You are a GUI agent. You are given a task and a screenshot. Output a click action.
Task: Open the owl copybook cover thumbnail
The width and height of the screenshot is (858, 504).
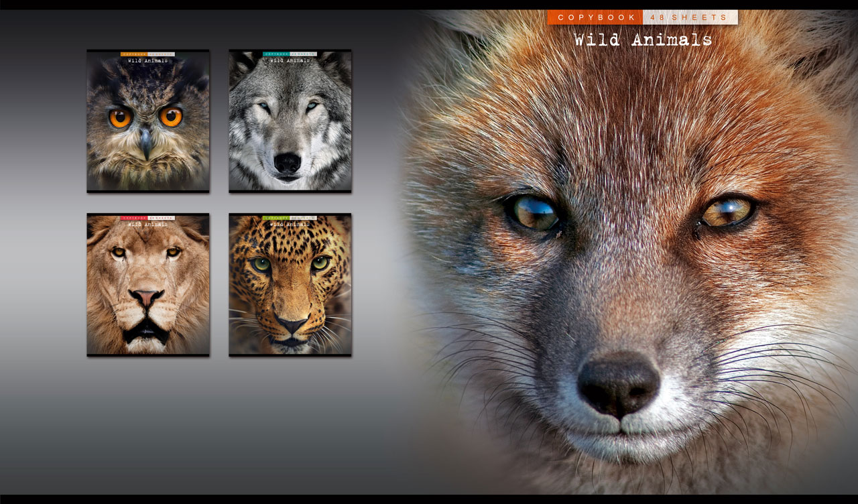(x=147, y=127)
